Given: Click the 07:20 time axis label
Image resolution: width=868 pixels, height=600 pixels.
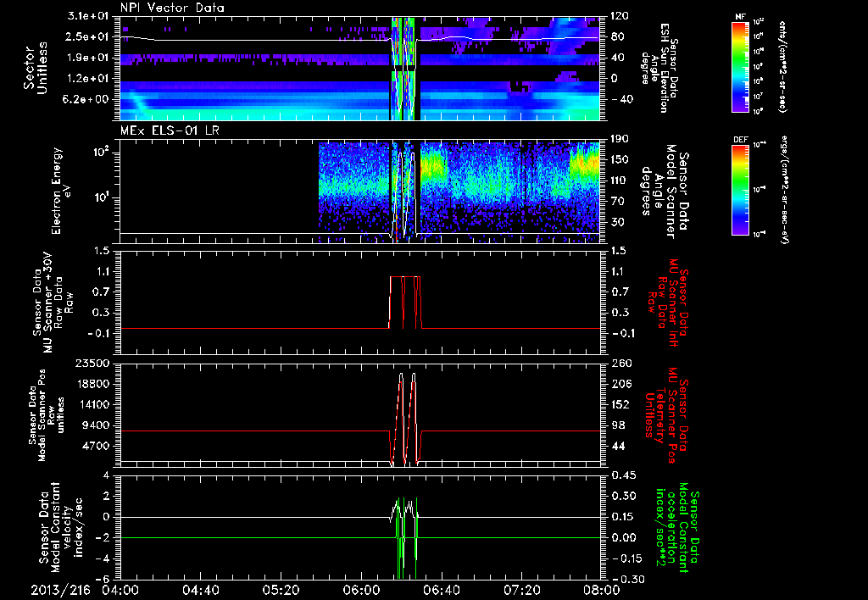Looking at the screenshot, I should point(520,589).
